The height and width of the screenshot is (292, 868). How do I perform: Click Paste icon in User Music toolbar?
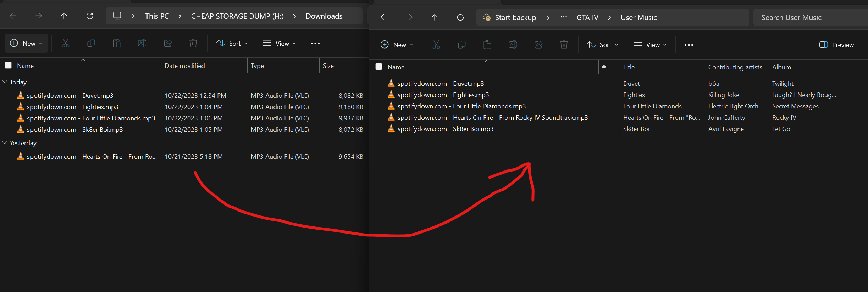[x=487, y=45]
